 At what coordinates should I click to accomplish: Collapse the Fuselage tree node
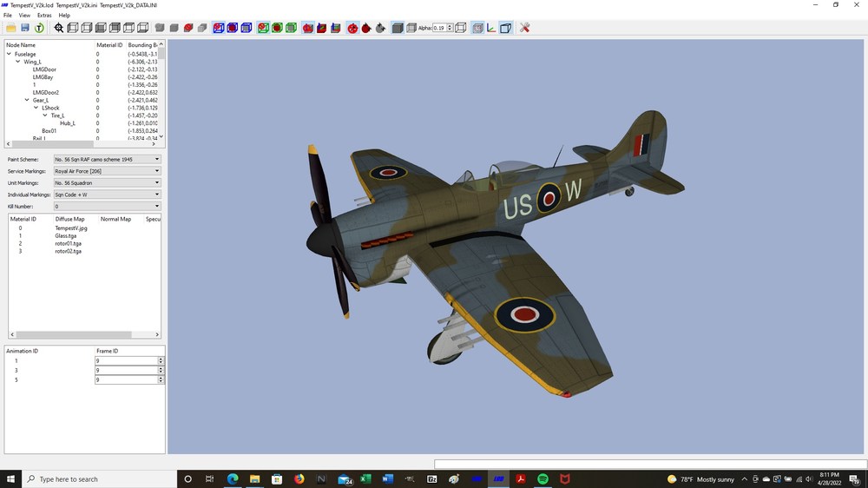click(9, 55)
